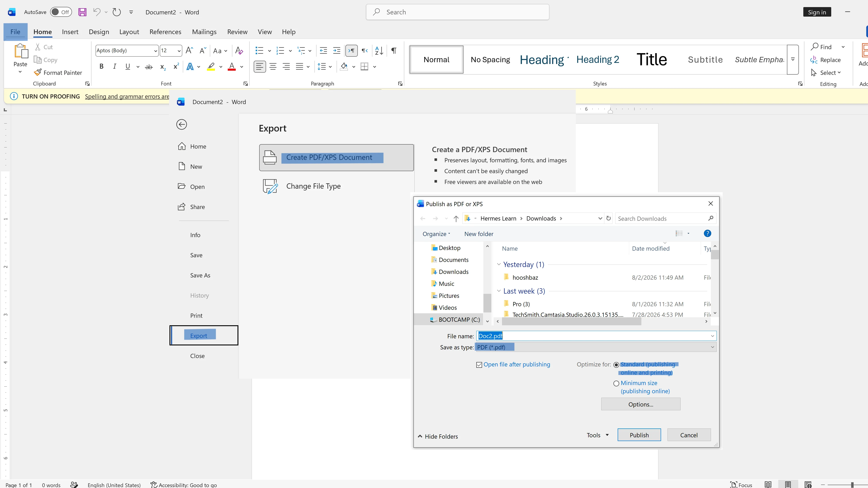Toggle align left paragraph button
Image resolution: width=868 pixels, height=488 pixels.
pos(259,66)
